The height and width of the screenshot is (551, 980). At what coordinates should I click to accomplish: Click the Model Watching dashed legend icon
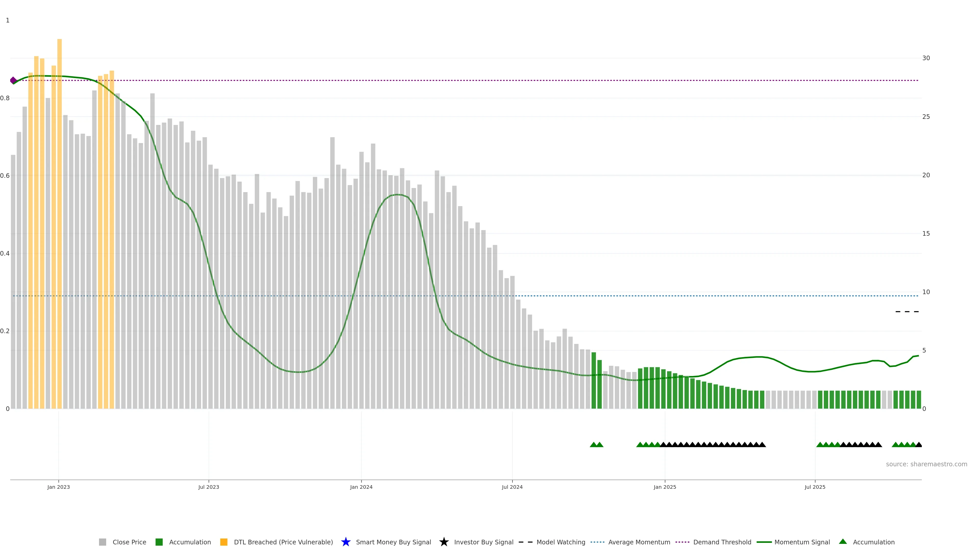[525, 542]
